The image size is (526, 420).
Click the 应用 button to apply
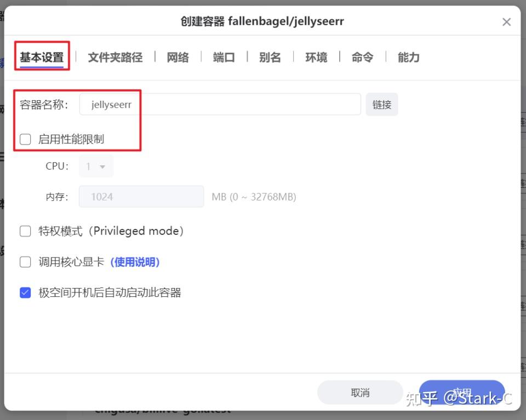pyautogui.click(x=462, y=392)
